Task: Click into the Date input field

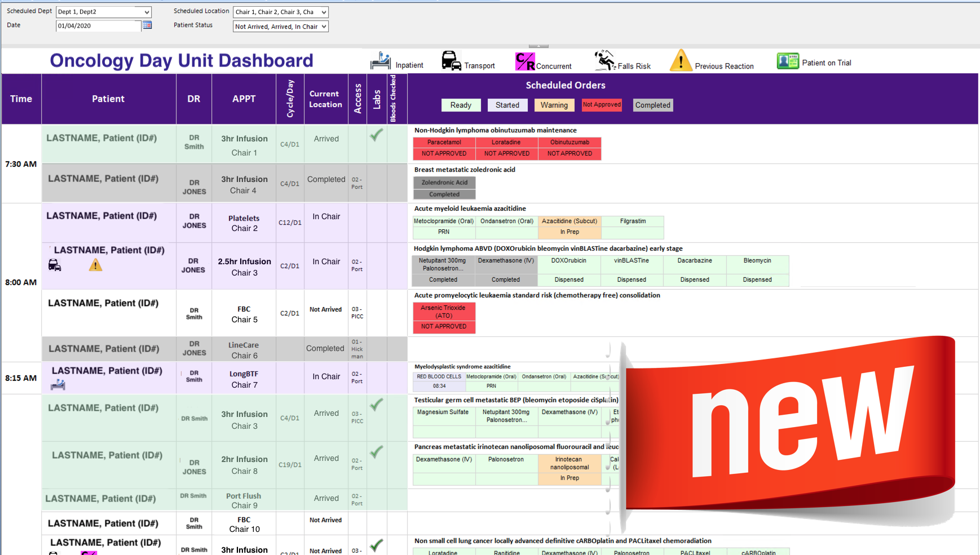Action: [98, 26]
